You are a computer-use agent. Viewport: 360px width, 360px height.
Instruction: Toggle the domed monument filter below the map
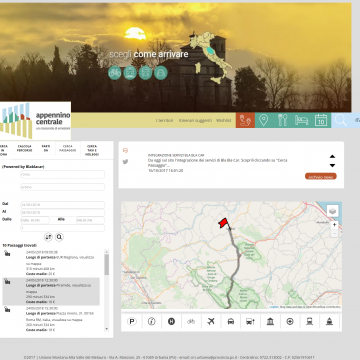tap(329, 322)
